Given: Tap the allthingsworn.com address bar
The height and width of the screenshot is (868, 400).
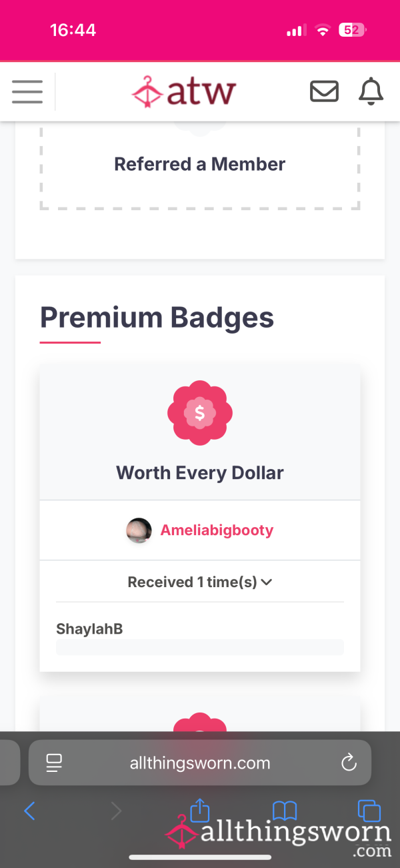Looking at the screenshot, I should click(x=200, y=763).
